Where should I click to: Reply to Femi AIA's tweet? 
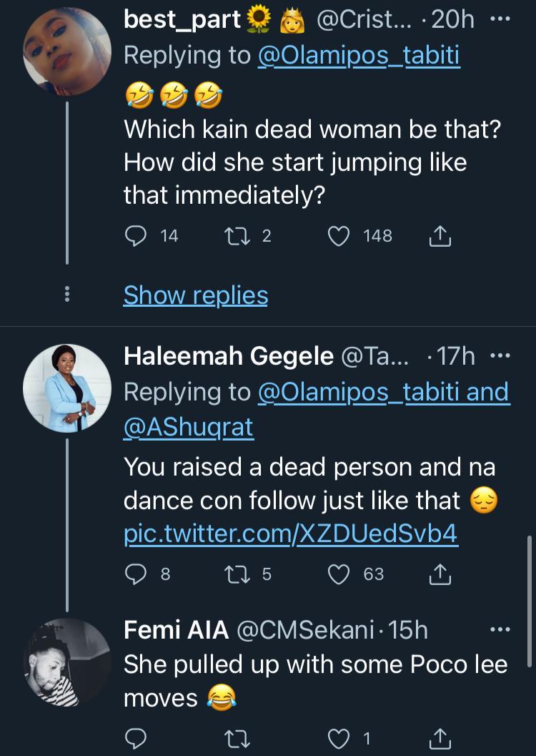coord(135,737)
